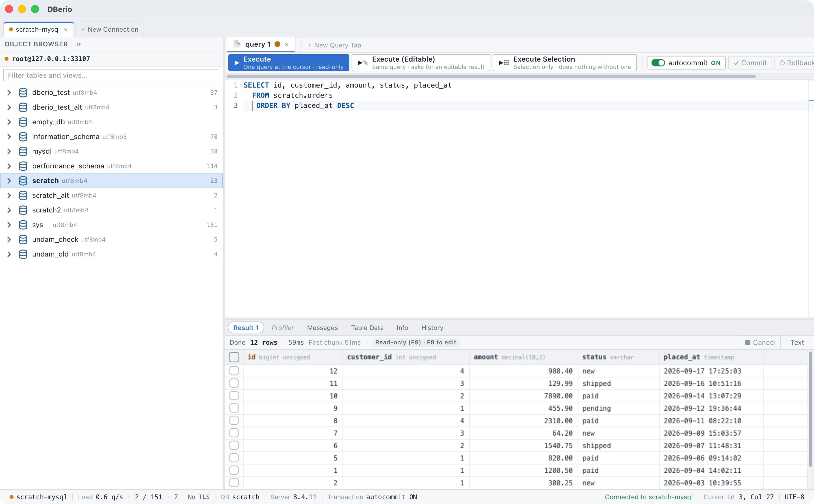Screen dimensions: 814x504
Task: Check the select-all rows header checkbox
Action: [234, 357]
